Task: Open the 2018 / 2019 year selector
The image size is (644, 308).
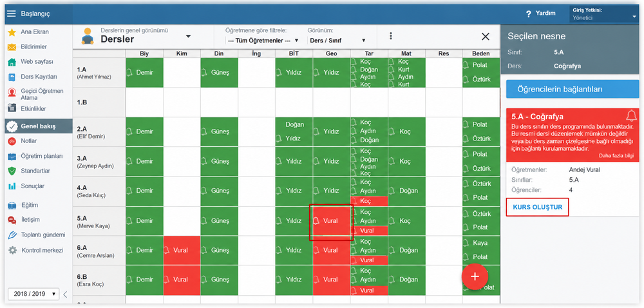Action: pyautogui.click(x=33, y=294)
